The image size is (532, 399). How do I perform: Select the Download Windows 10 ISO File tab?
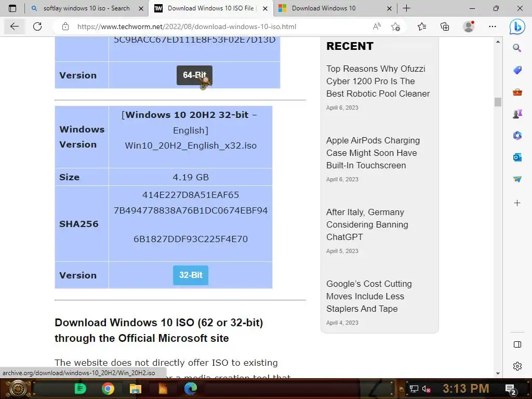(211, 8)
